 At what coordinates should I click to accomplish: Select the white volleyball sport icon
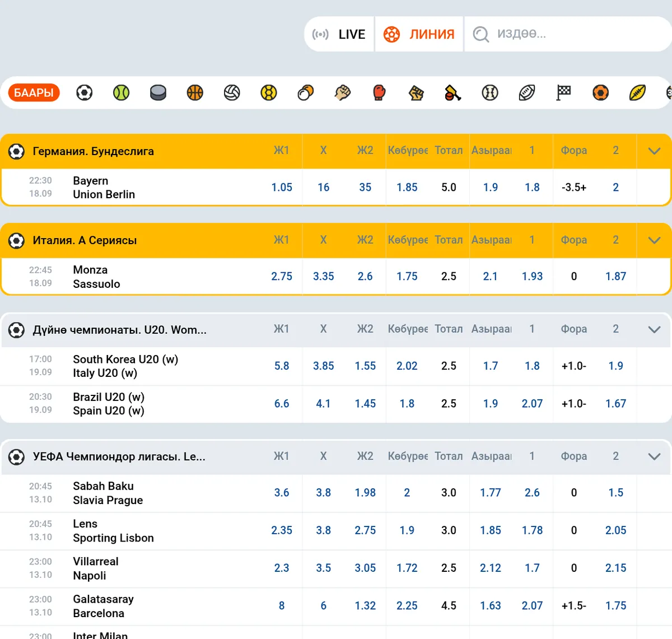[232, 92]
